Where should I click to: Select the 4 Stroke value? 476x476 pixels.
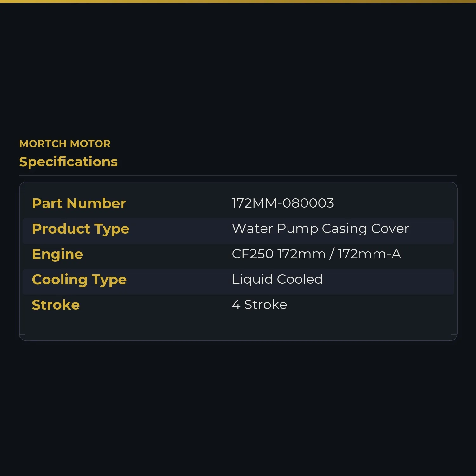(260, 305)
